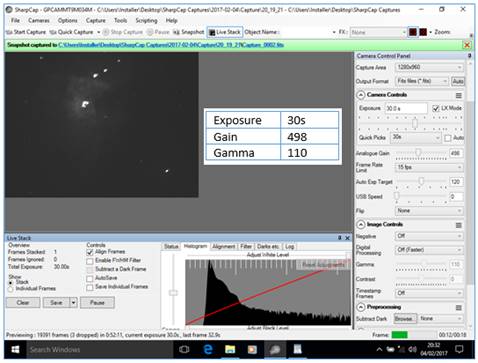Viewport: 478px width, 363px height.
Task: Click the Clear button in Live Stack
Action: 23,303
